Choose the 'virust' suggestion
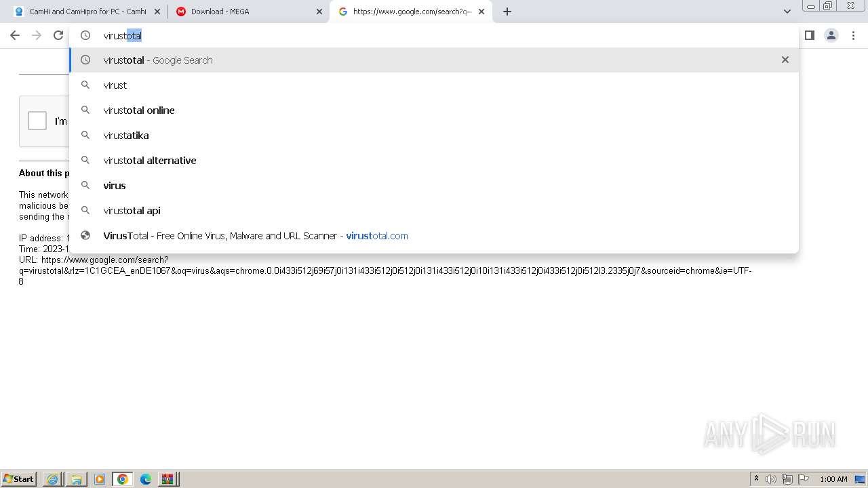 point(434,85)
